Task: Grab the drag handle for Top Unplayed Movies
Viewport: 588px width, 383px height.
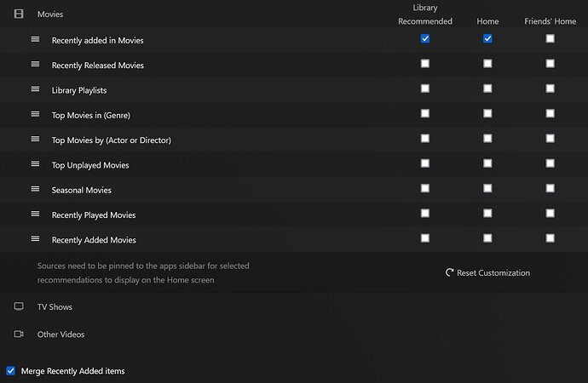Action: click(x=35, y=164)
